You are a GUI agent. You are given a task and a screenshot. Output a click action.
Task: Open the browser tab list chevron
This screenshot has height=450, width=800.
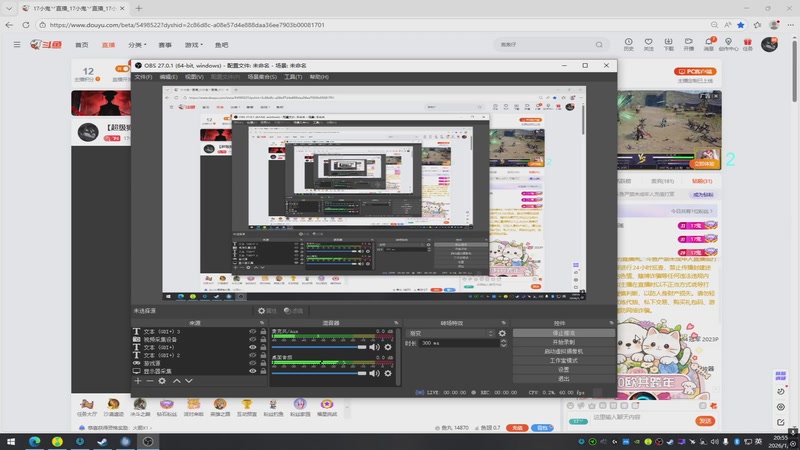tap(9, 8)
